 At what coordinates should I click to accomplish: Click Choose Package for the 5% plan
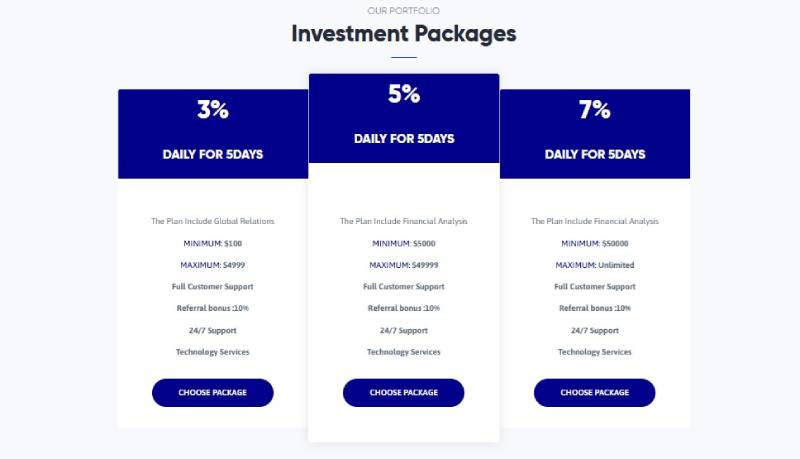coord(404,393)
